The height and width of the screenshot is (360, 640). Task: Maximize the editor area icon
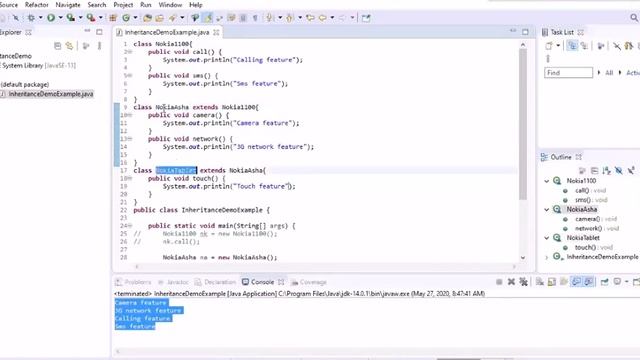[525, 32]
